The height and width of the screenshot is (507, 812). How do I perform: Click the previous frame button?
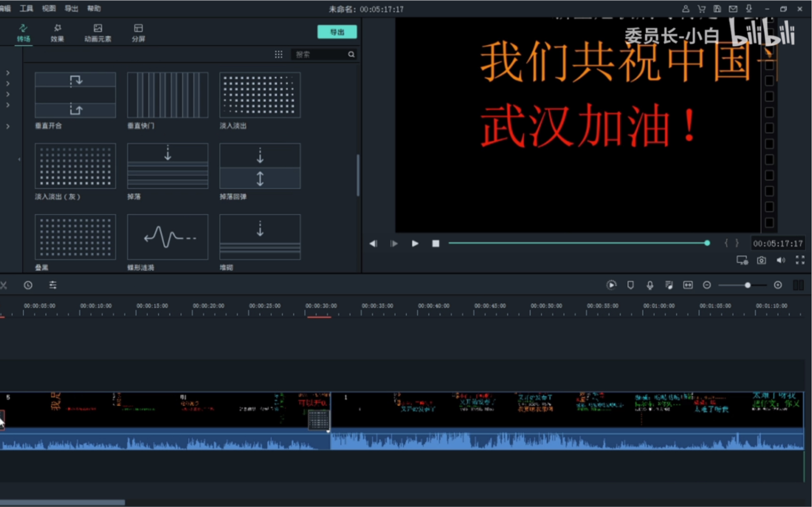[373, 243]
